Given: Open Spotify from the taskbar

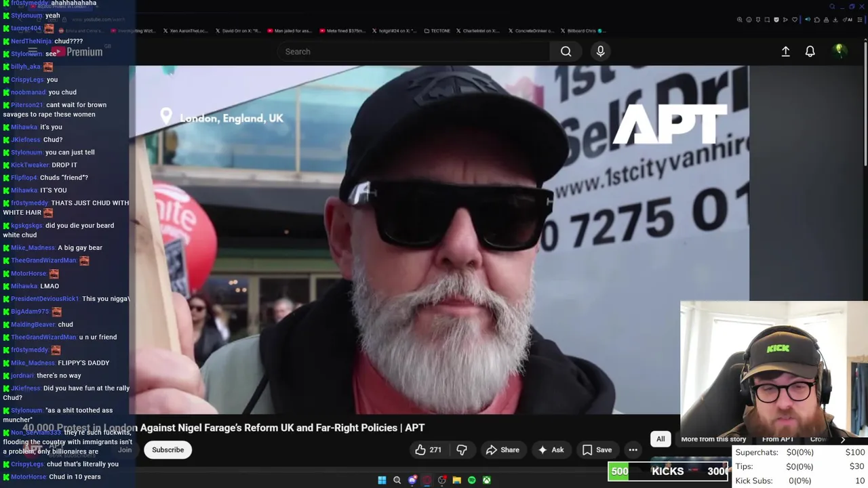Looking at the screenshot, I should click(x=471, y=480).
